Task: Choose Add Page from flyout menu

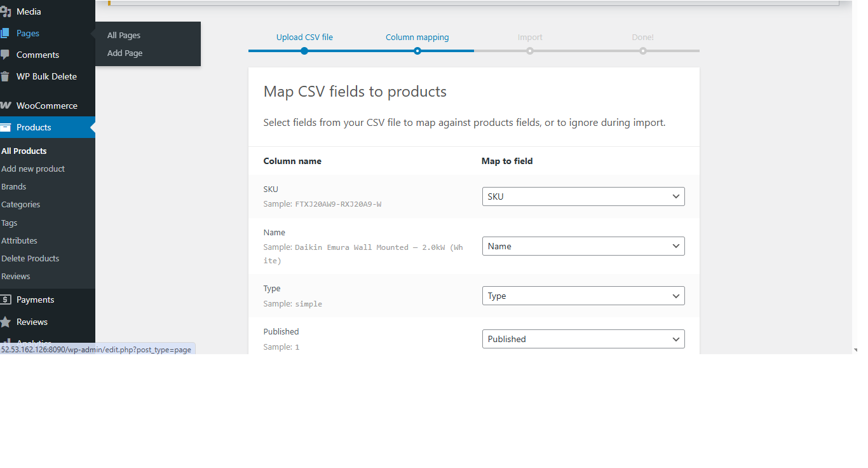Action: click(125, 53)
